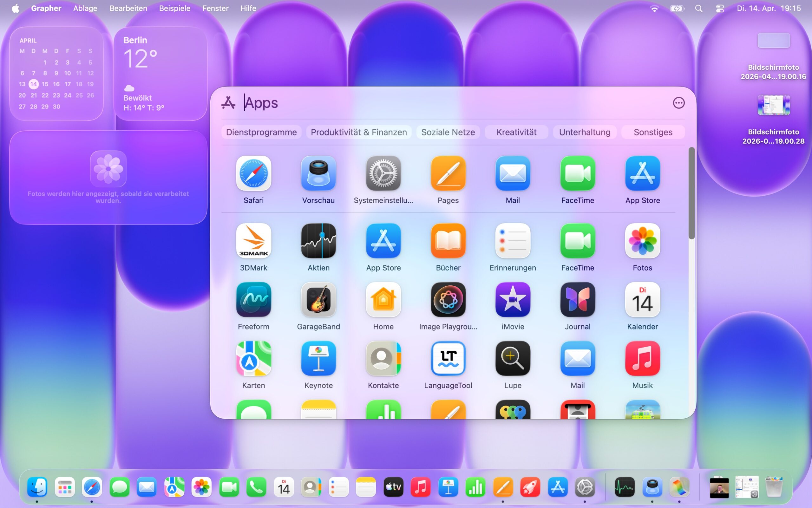Open the Fenster menu
The height and width of the screenshot is (508, 812).
click(x=215, y=8)
